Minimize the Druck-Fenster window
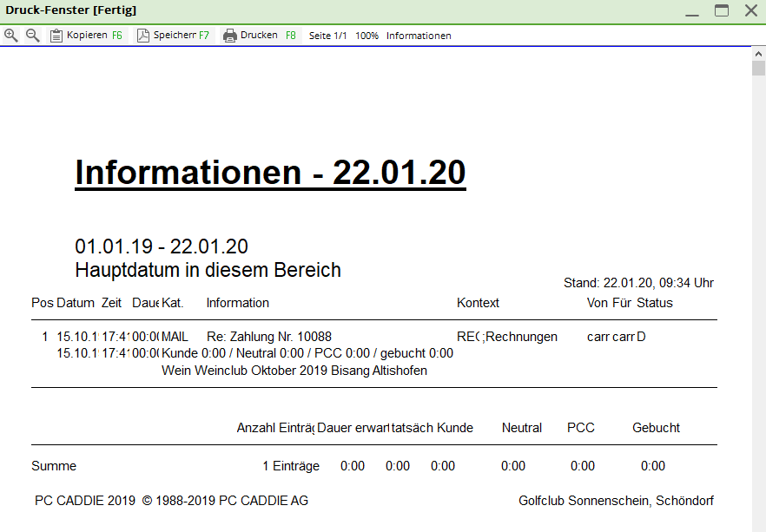766x532 pixels. pyautogui.click(x=692, y=11)
